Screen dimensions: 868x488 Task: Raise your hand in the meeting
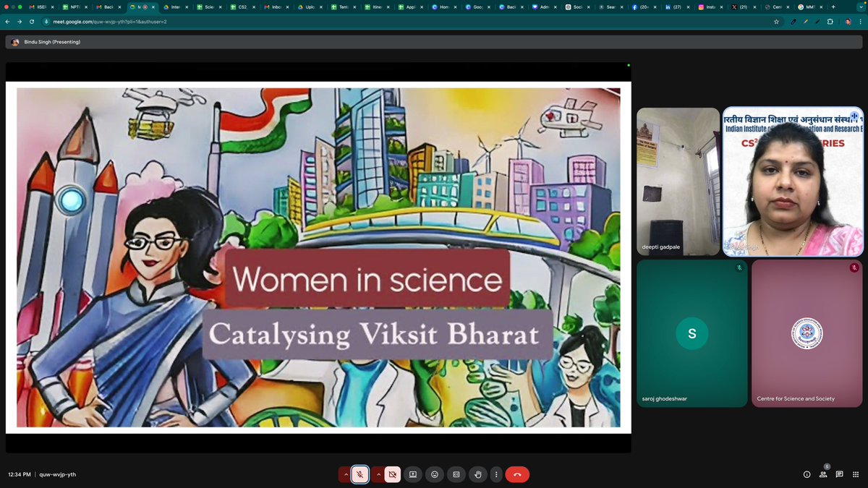tap(477, 474)
